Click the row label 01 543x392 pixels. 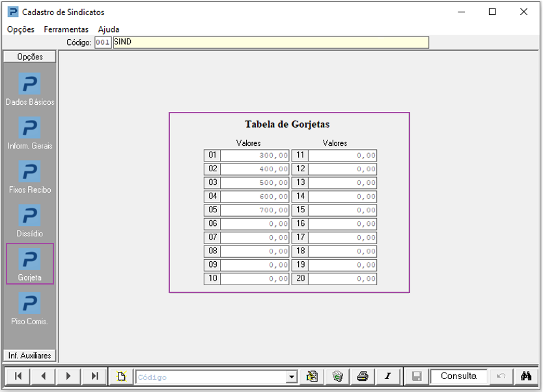click(x=212, y=155)
